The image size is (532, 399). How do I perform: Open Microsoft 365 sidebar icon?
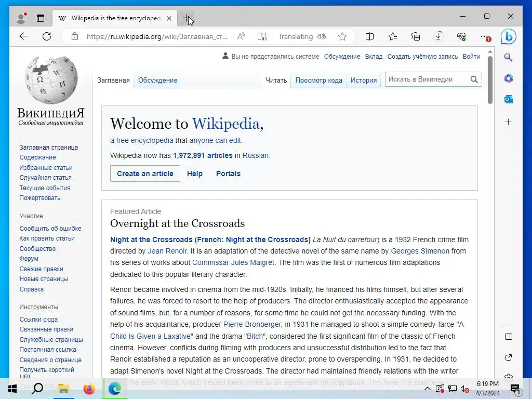coord(508,78)
